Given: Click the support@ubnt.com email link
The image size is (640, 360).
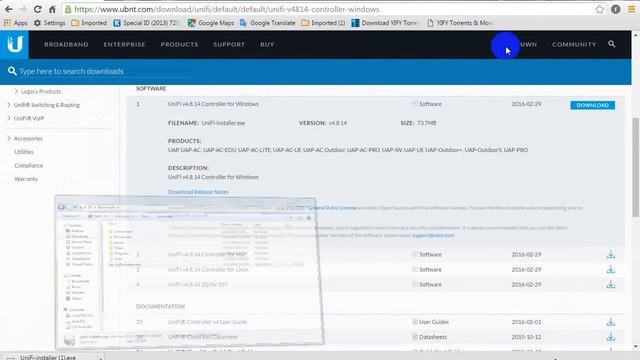Looking at the screenshot, I should (433, 236).
